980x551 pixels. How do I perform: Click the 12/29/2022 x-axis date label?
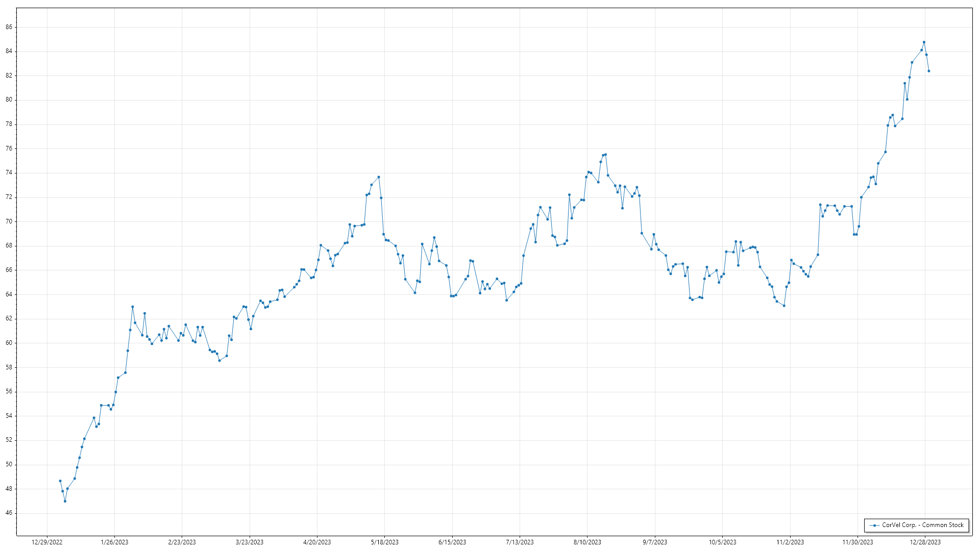click(47, 542)
